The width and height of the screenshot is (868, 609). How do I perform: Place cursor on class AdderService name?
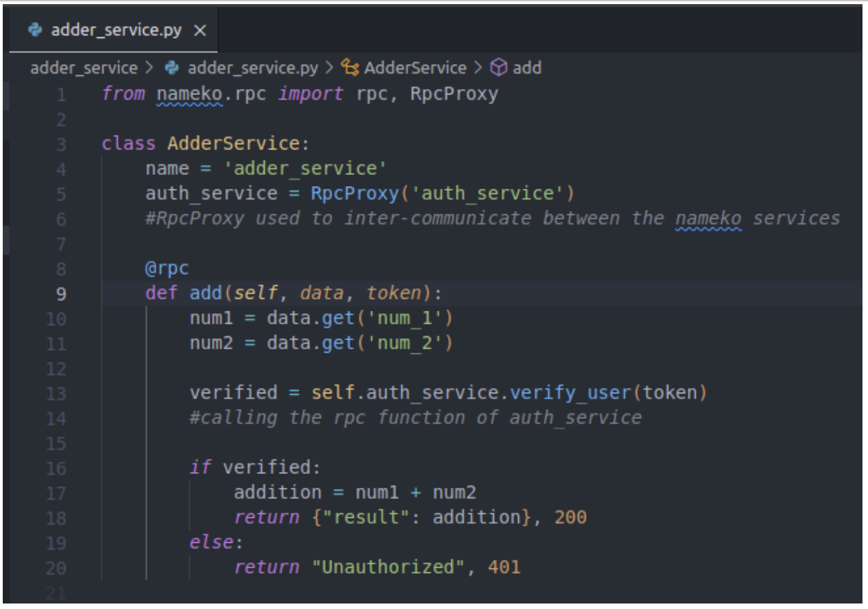point(233,144)
